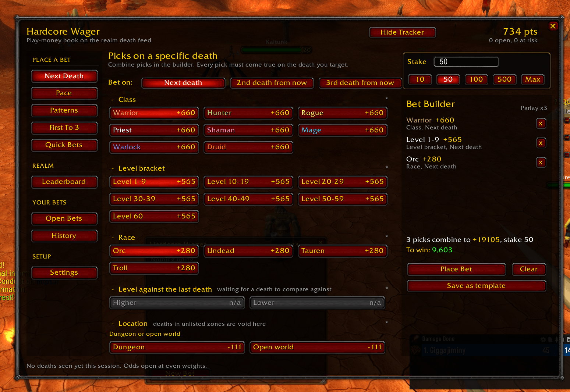Set stake to 500
This screenshot has width=570, height=392.
[504, 79]
